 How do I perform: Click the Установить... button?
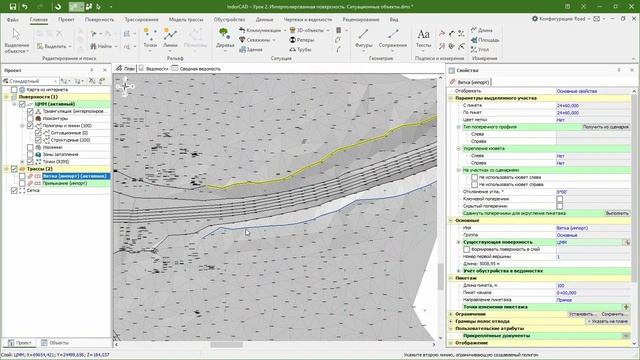click(582, 314)
